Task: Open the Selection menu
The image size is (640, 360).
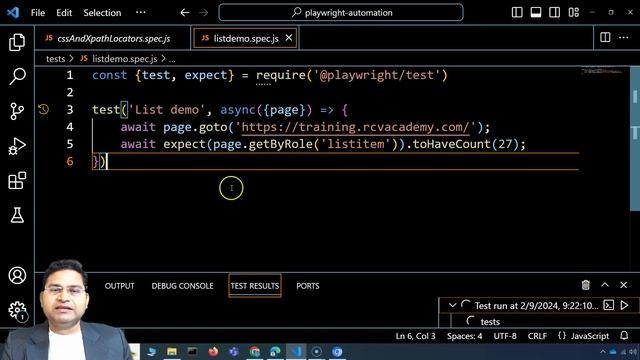Action: [102, 13]
